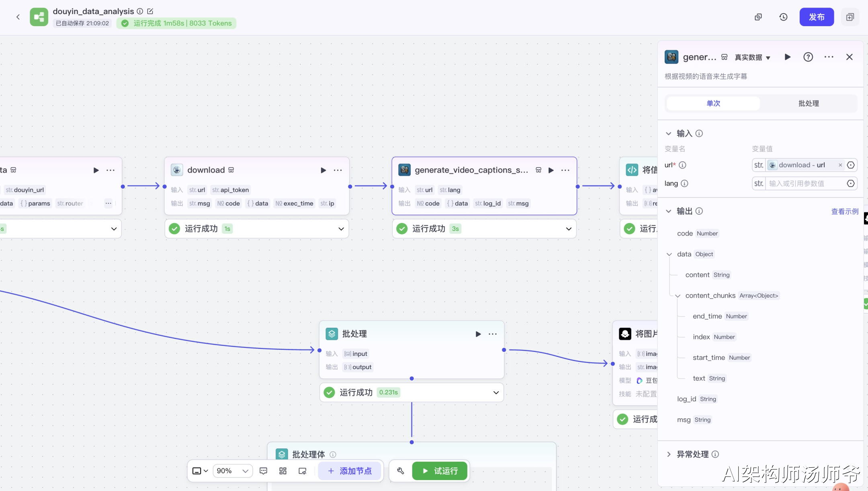Screen dimensions: 868x491
Task: Open the 90% zoom level dropdown
Action: pyautogui.click(x=233, y=471)
